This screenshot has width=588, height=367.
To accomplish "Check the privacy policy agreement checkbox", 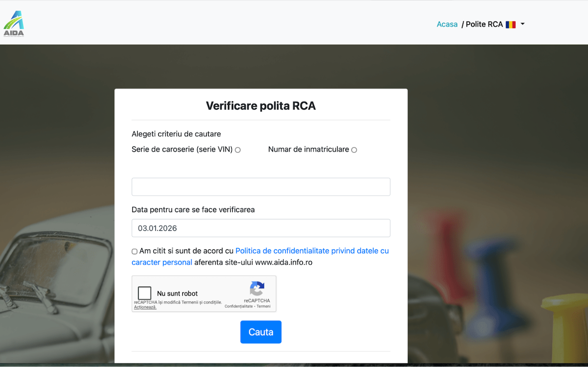I will point(134,251).
